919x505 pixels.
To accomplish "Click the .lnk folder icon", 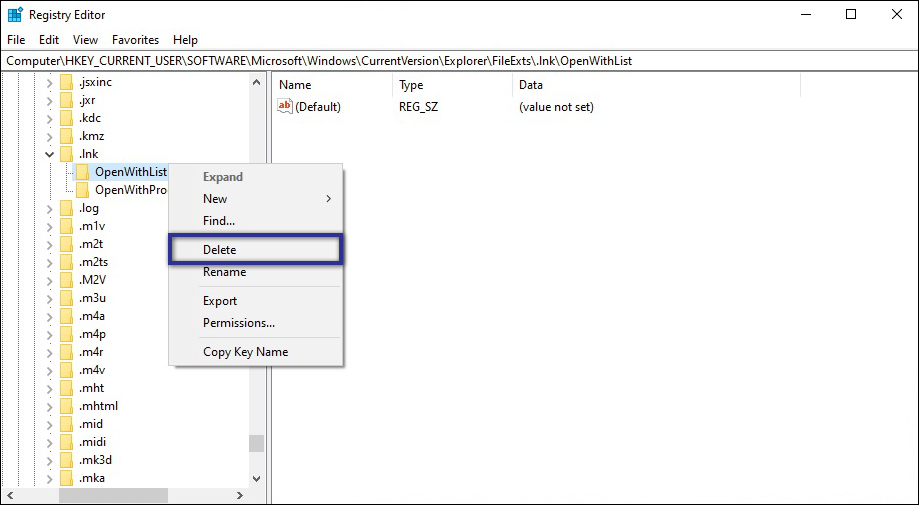I will (x=66, y=154).
